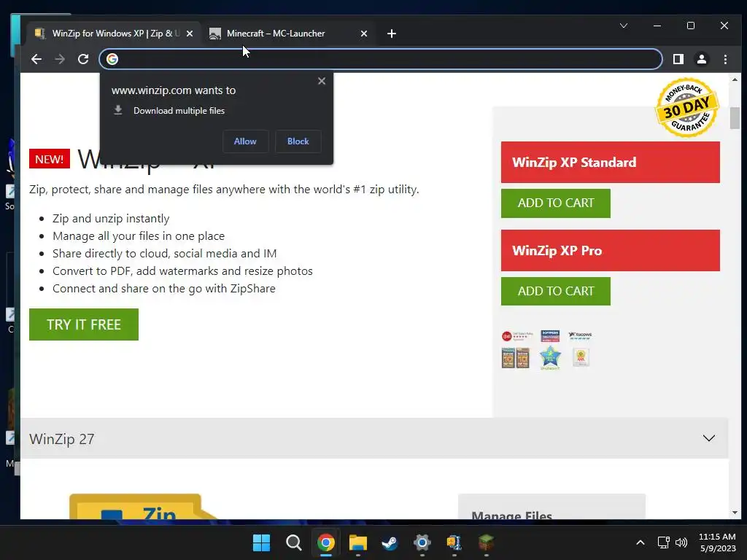Click the Google icon in address bar
This screenshot has height=560, width=747.
112,59
